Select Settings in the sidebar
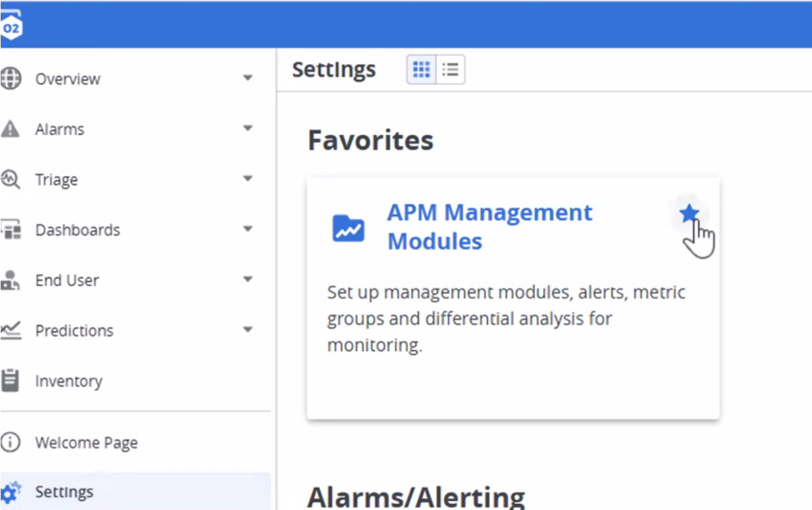The height and width of the screenshot is (510, 812). click(x=64, y=492)
